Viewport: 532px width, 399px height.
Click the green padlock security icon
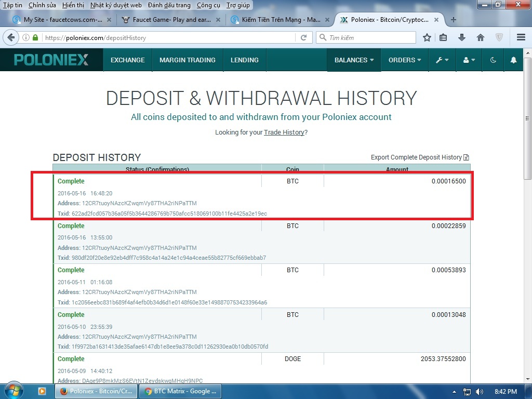35,37
